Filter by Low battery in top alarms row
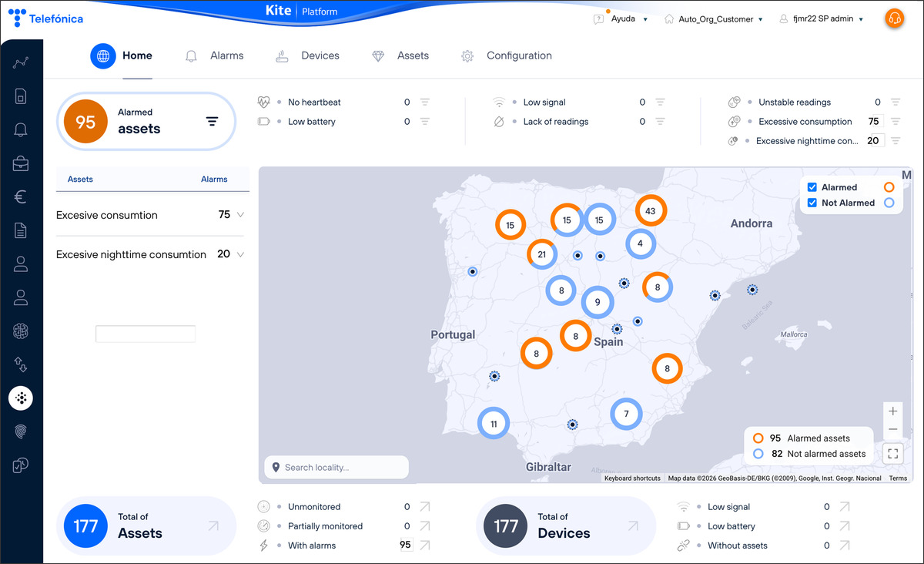The width and height of the screenshot is (924, 564). [x=424, y=121]
